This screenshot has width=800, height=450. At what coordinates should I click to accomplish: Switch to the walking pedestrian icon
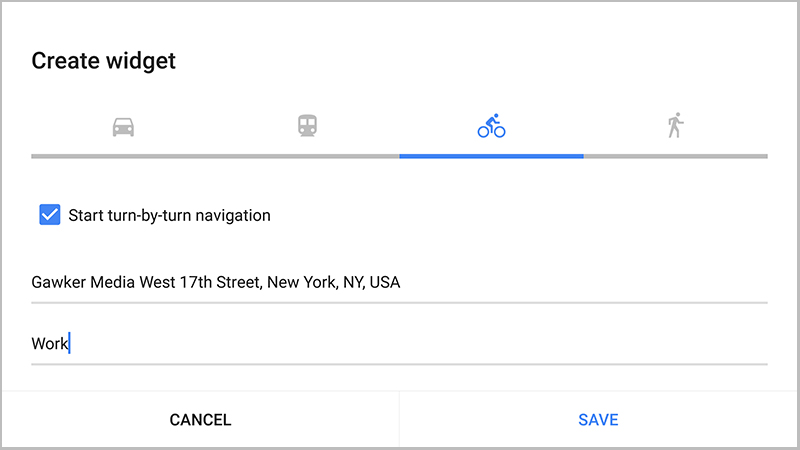pyautogui.click(x=676, y=126)
